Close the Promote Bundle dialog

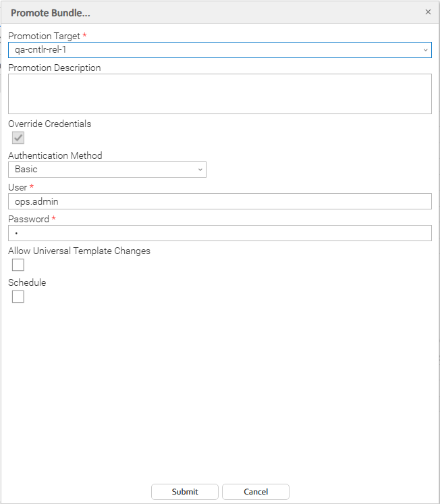[x=428, y=12]
